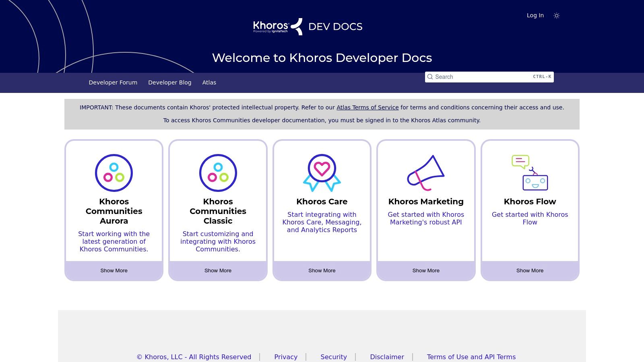The height and width of the screenshot is (362, 644).
Task: Expand Show More under Khoros Flow
Action: click(530, 271)
